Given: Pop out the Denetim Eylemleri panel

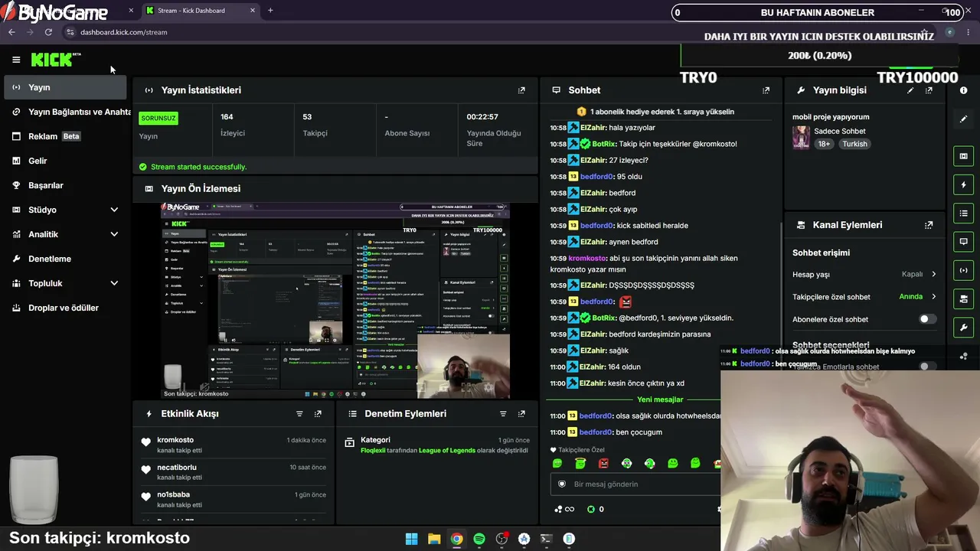Looking at the screenshot, I should (x=521, y=414).
